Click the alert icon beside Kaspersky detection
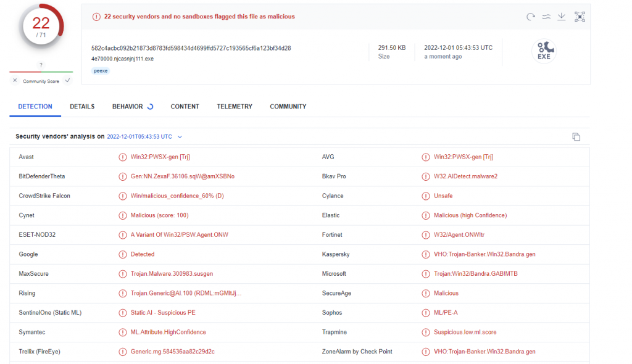The width and height of the screenshot is (632, 364). coord(426,254)
